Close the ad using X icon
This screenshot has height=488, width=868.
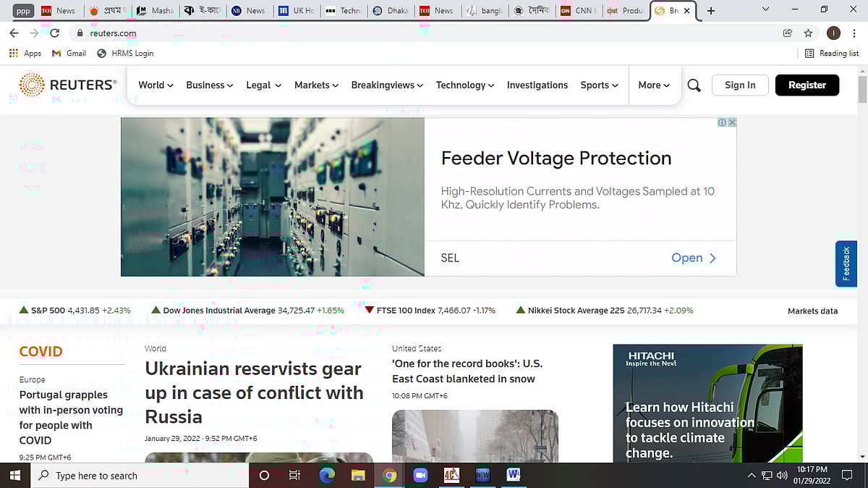point(731,122)
